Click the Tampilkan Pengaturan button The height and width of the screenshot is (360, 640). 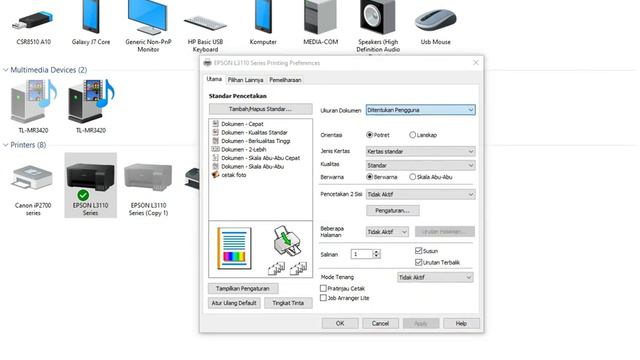coord(243,289)
